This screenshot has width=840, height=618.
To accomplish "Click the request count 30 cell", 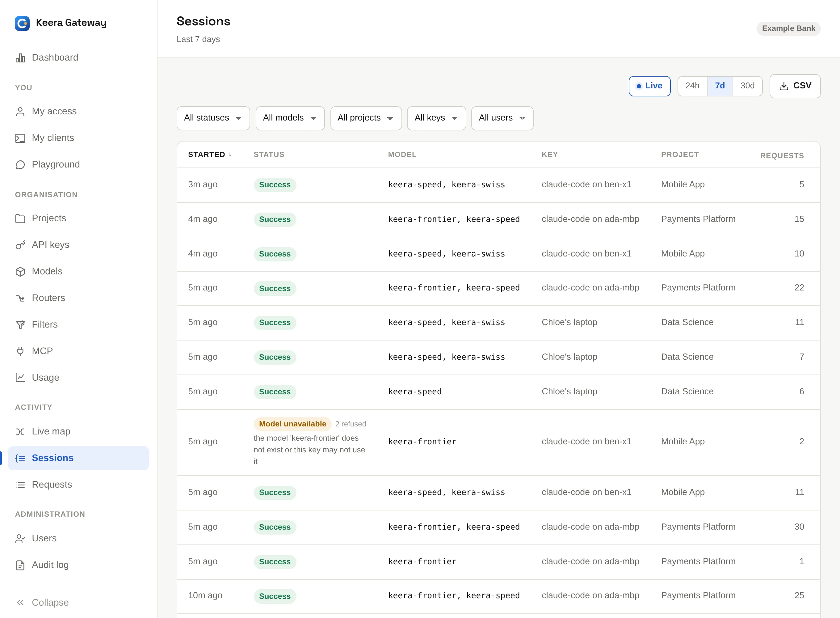I will 799,527.
